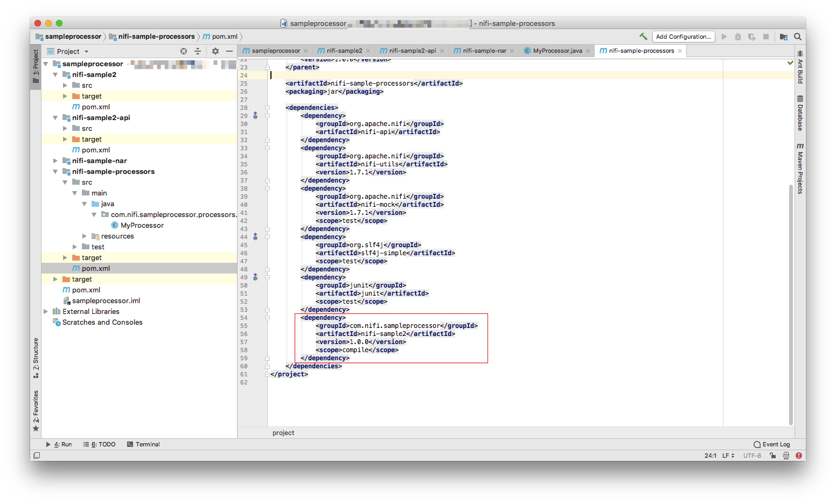Collapse the nifi-sample2 module node
Image resolution: width=836 pixels, height=504 pixels.
coord(55,75)
